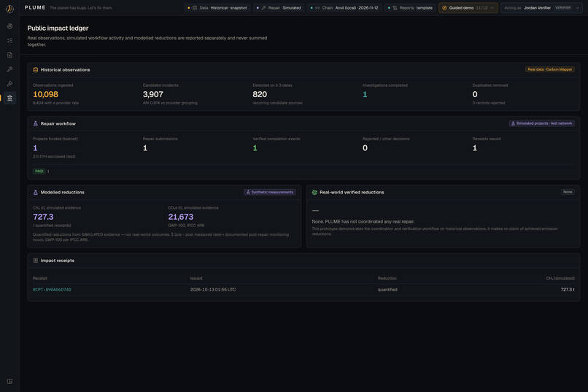Click the Receipt column header
588x392 pixels.
39,278
